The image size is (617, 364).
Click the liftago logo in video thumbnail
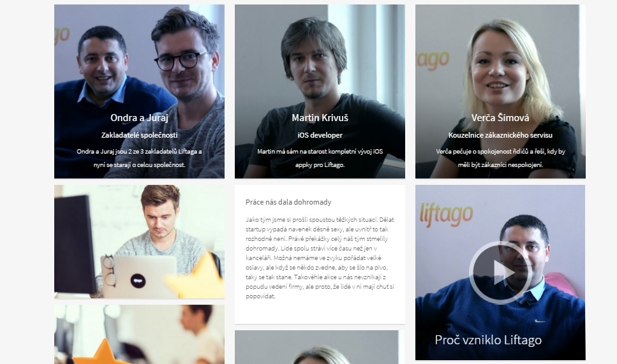[446, 215]
